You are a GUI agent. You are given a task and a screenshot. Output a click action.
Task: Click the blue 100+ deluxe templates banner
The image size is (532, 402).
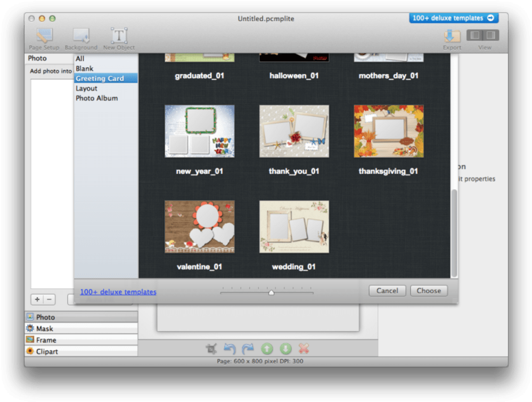coord(454,18)
